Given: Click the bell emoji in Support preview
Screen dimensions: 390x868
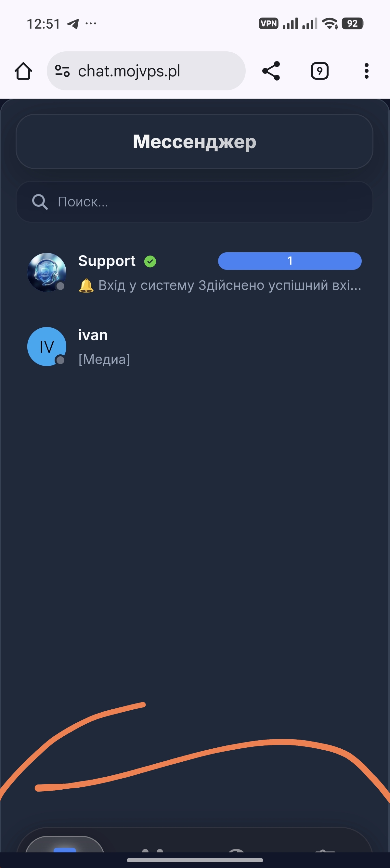Looking at the screenshot, I should coord(86,285).
